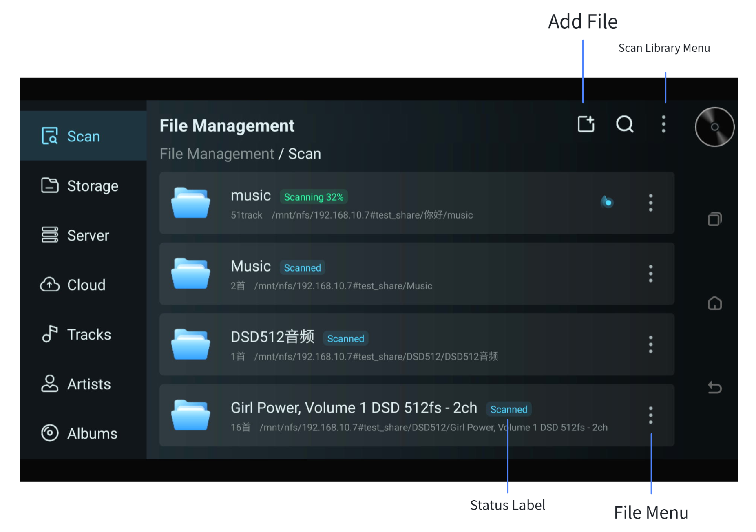Open the file menu for the scanning music folder

(651, 203)
